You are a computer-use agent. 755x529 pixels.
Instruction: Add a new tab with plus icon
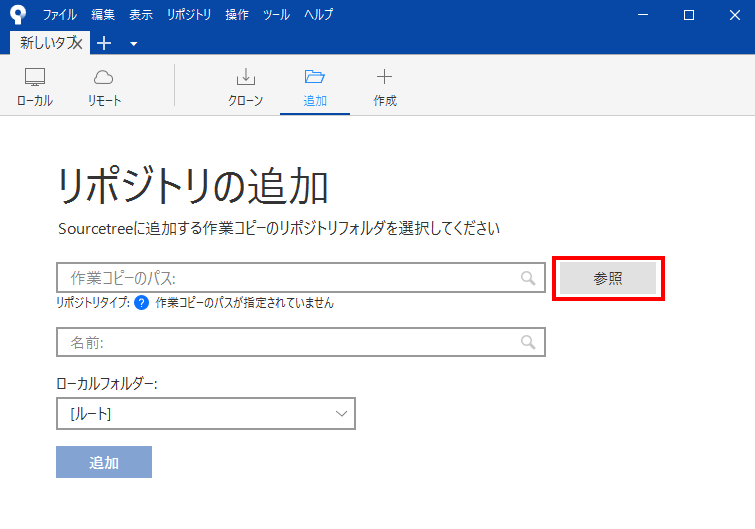[x=104, y=43]
